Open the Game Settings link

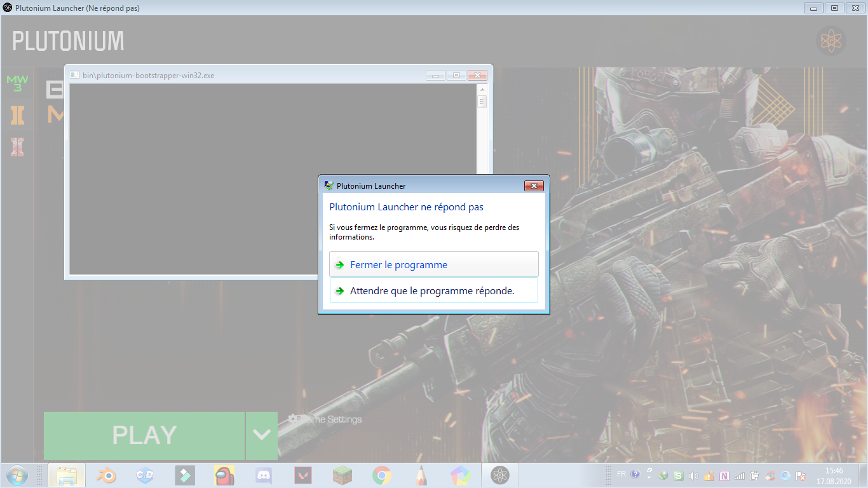(x=330, y=419)
